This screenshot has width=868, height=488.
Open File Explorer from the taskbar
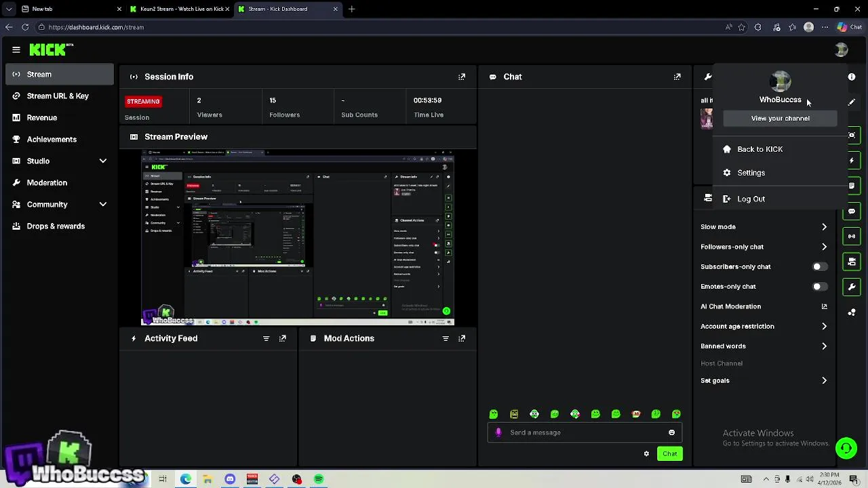pyautogui.click(x=208, y=479)
